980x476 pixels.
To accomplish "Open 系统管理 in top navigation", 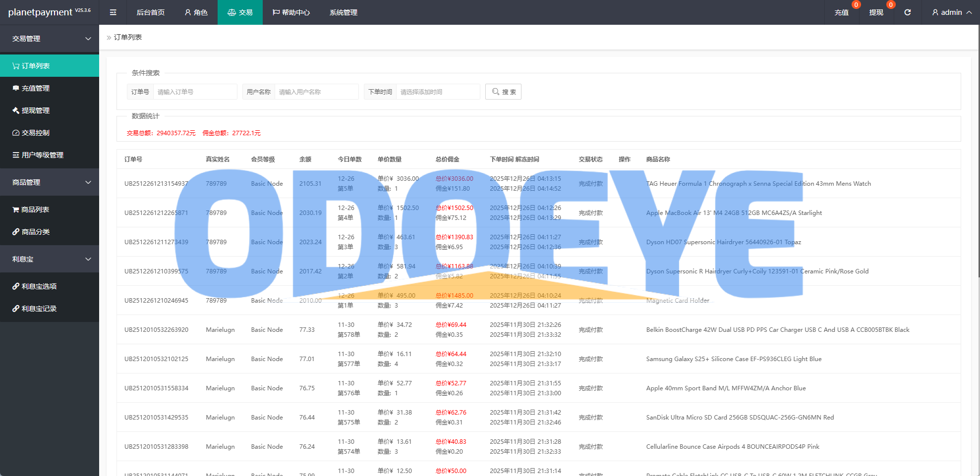I will click(343, 12).
